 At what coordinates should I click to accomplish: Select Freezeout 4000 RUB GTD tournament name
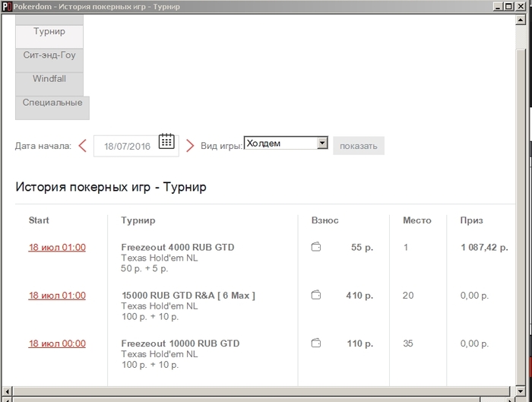(x=178, y=247)
